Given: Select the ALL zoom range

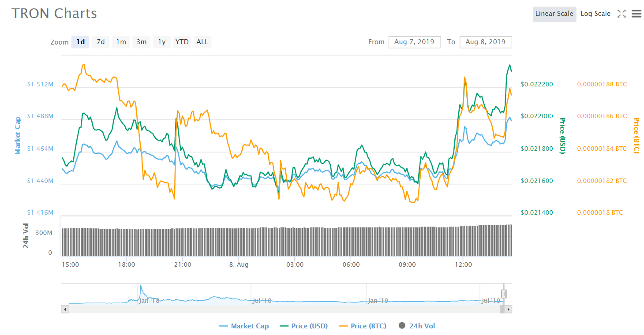Looking at the screenshot, I should [202, 42].
